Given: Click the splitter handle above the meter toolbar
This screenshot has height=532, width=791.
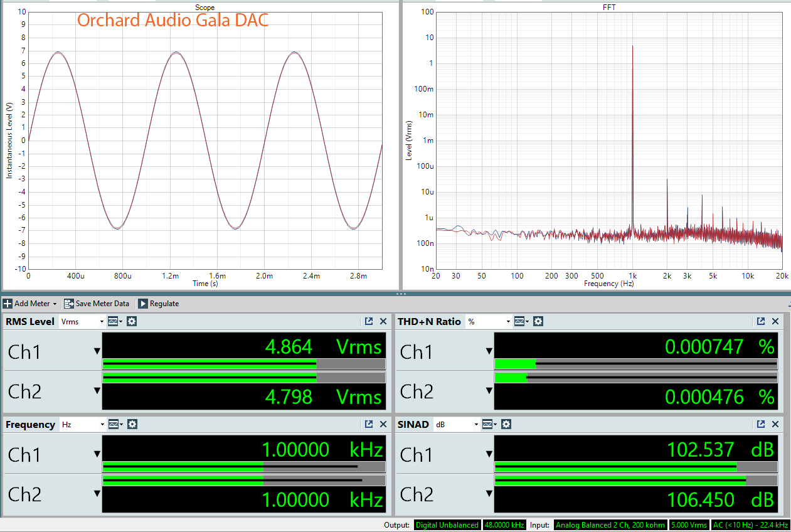Looking at the screenshot, I should 401,294.
